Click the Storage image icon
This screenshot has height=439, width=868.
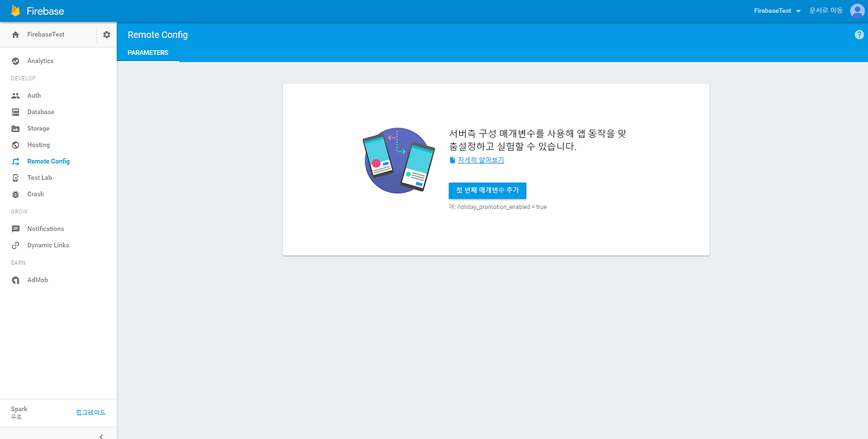click(16, 128)
